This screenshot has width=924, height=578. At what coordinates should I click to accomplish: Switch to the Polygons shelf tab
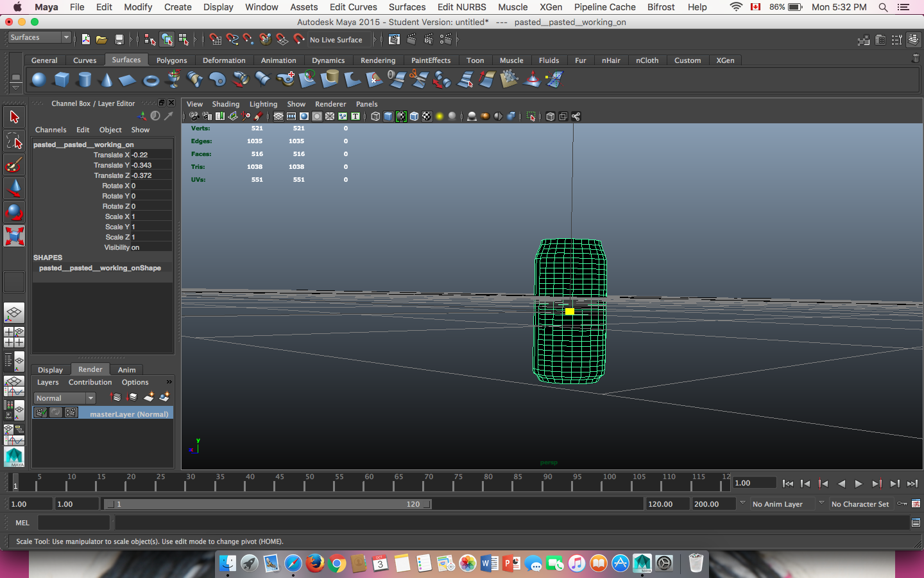(171, 60)
